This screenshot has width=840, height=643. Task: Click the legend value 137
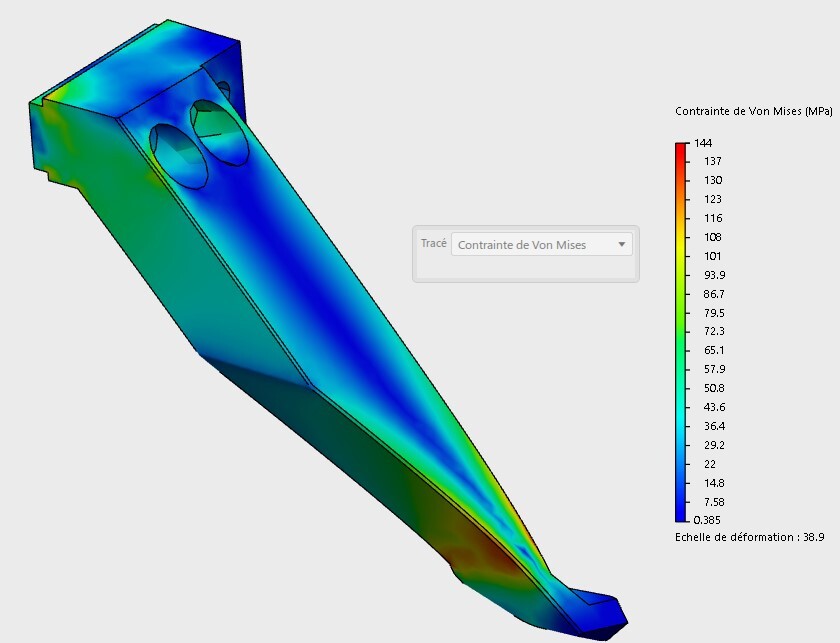(x=713, y=161)
